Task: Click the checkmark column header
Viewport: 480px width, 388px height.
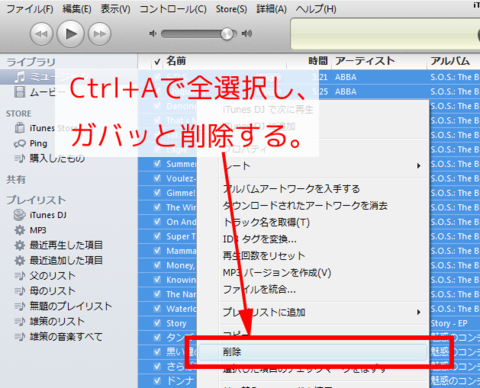Action: pyautogui.click(x=157, y=62)
